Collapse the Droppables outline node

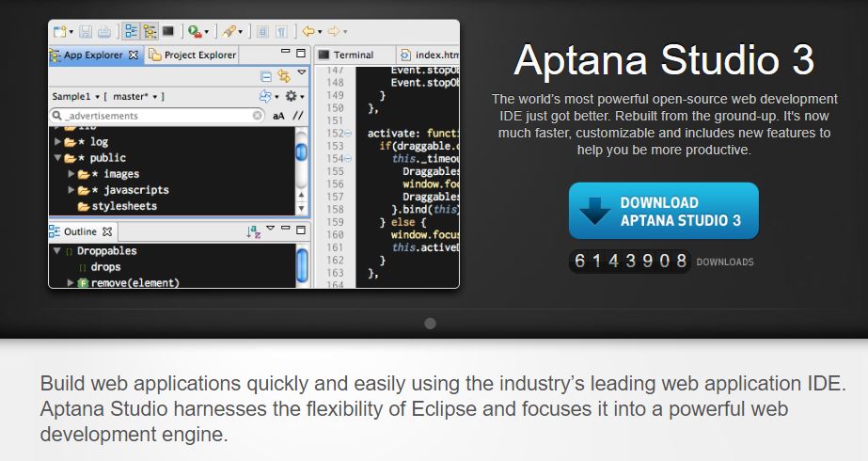coord(57,251)
